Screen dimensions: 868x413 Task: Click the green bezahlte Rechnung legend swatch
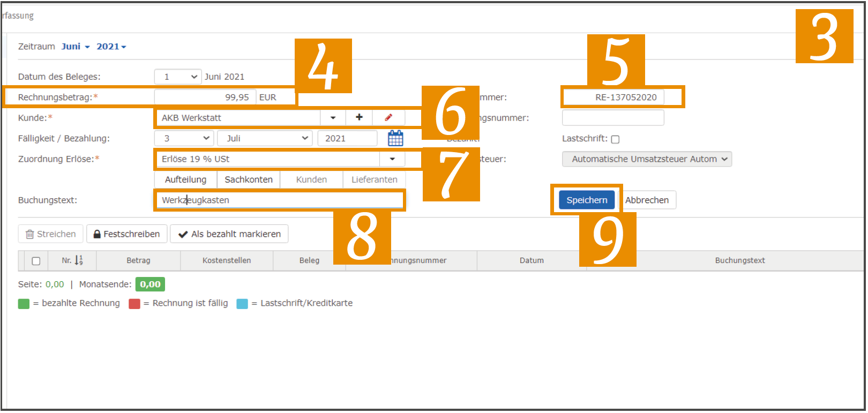(24, 304)
